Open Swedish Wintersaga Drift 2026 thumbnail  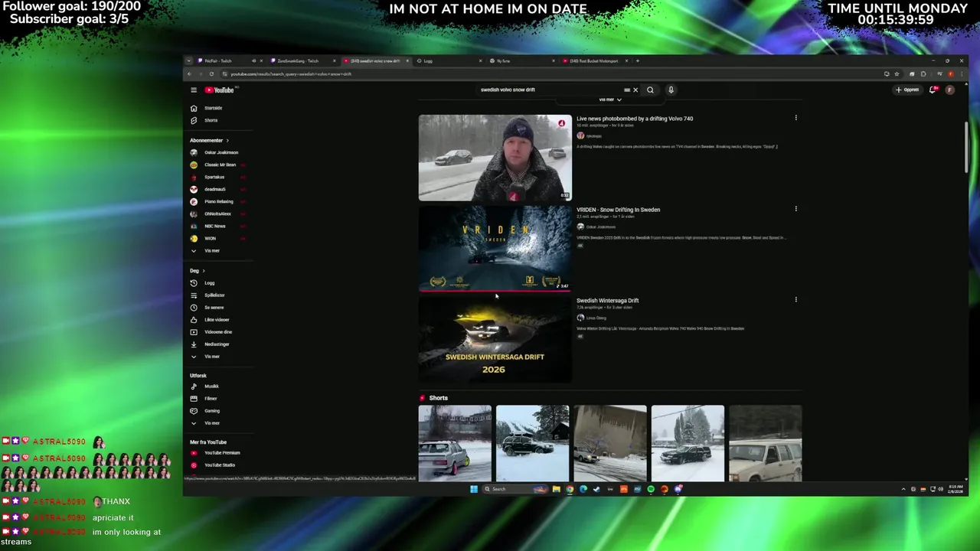495,340
